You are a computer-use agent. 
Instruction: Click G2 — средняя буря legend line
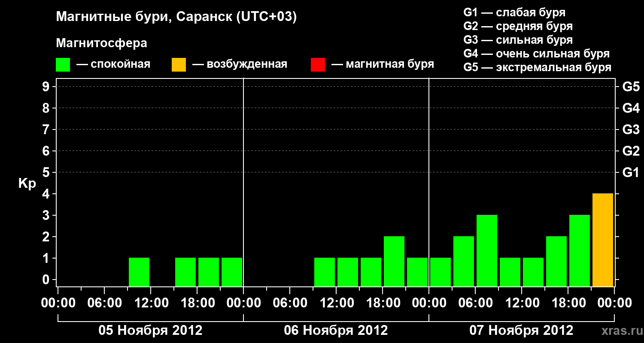518,26
